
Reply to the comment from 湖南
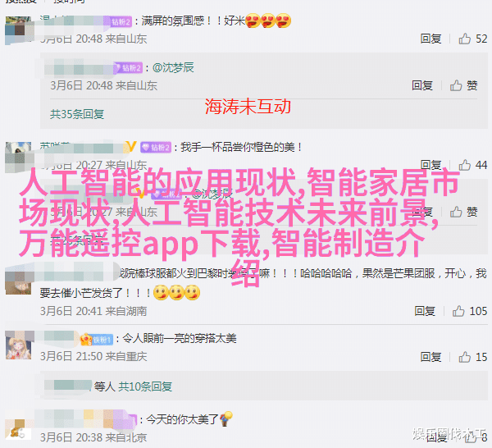[x=425, y=311]
